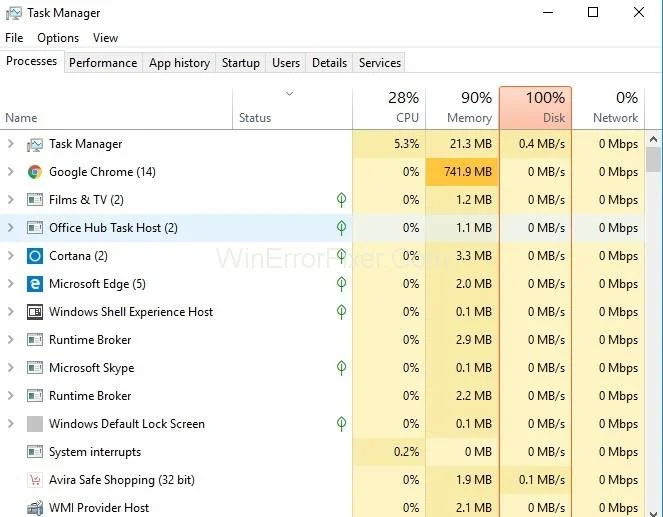Click the Cortana process icon
The image size is (663, 517).
(x=35, y=256)
